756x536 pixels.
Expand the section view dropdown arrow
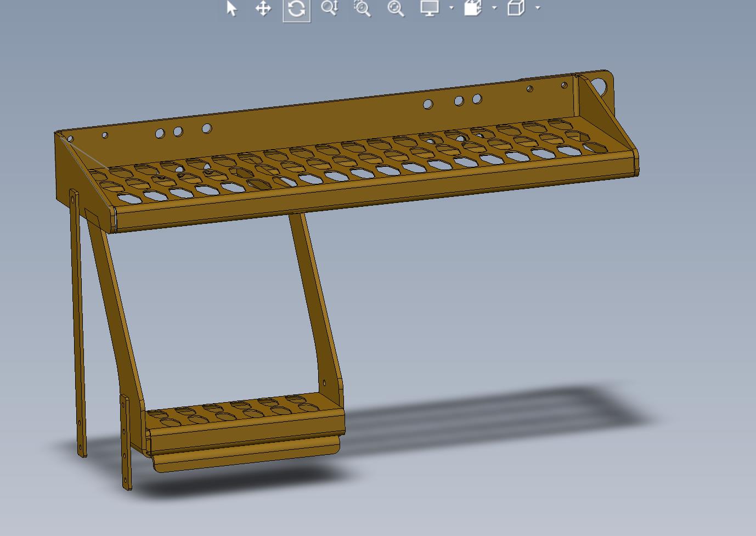point(494,8)
